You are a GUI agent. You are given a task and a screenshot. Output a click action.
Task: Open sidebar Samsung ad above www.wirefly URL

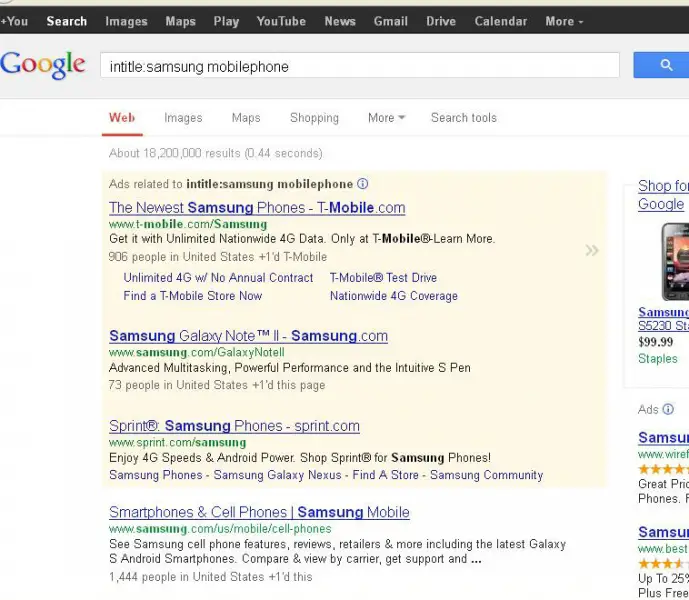pos(664,438)
